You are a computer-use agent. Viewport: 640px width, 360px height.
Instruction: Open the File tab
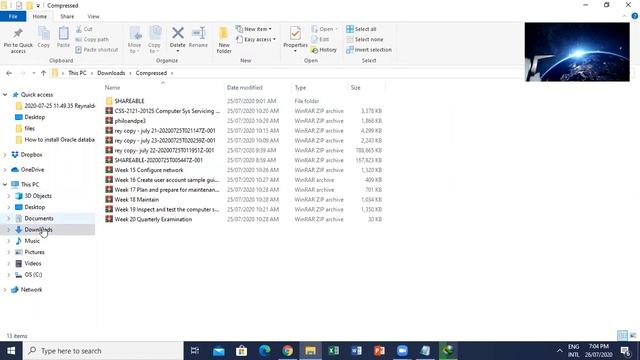[13, 16]
